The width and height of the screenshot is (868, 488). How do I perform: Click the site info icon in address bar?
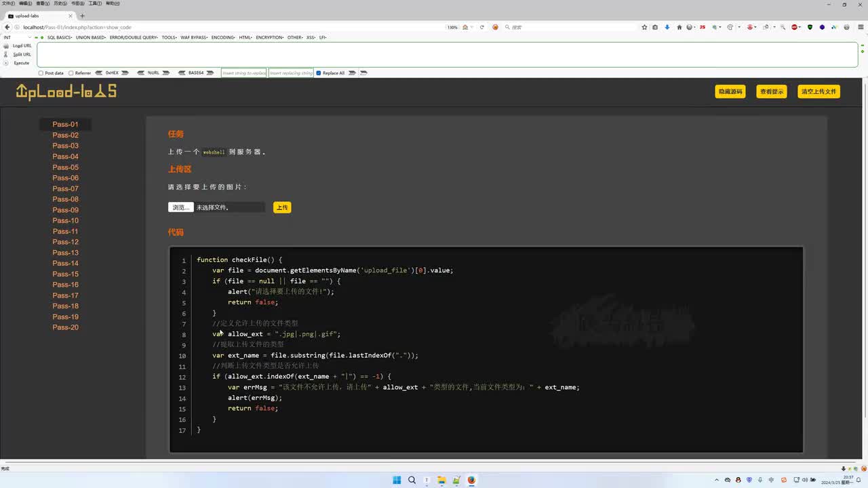(x=18, y=27)
